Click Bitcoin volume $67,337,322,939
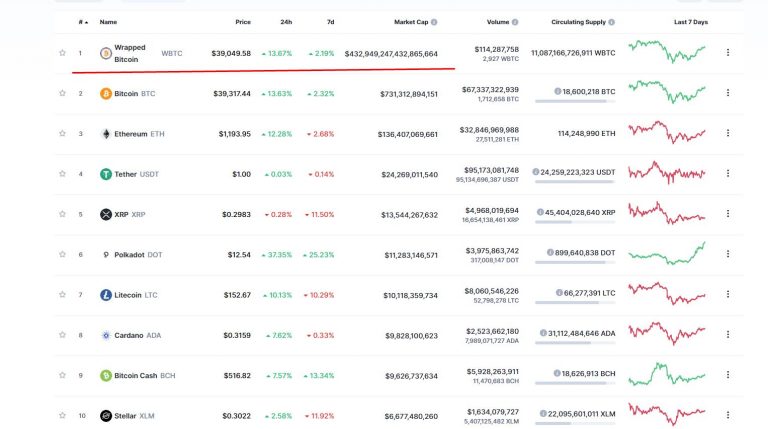The width and height of the screenshot is (768, 429). tap(490, 90)
